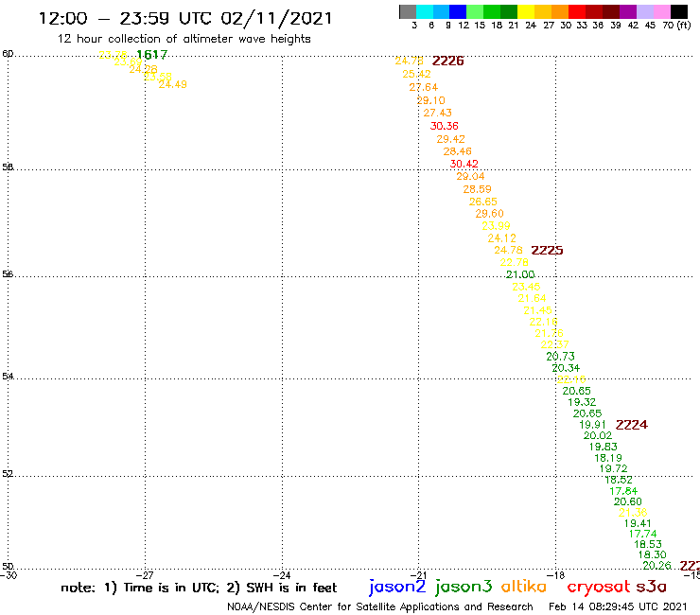700x615 pixels.
Task: Click the NOAA/NESDIS credit line
Action: coord(380,607)
